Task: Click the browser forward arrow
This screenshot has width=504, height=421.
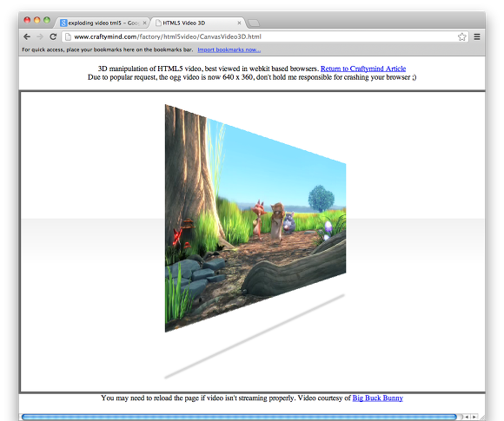Action: (40, 37)
